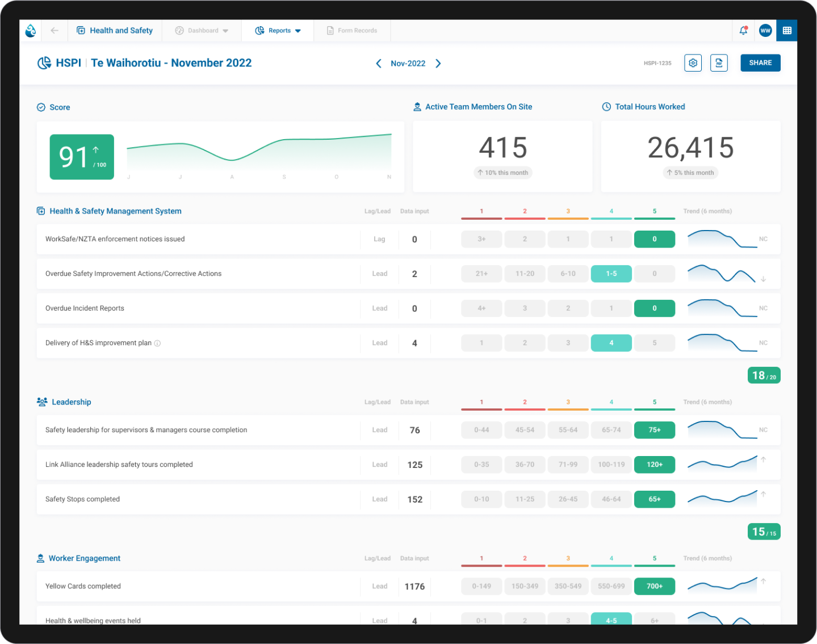
Task: Open the info tooltip on Delivery of H&S improvement plan
Action: (x=157, y=343)
